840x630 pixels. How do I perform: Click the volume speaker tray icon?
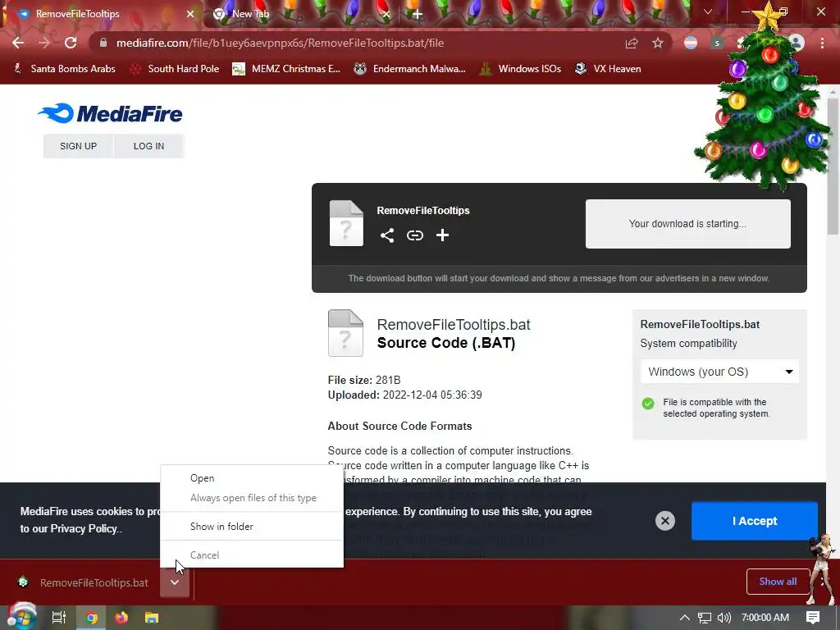click(x=724, y=618)
